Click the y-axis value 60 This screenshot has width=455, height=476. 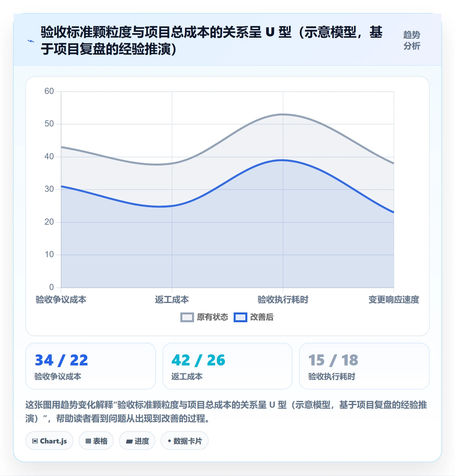[49, 91]
